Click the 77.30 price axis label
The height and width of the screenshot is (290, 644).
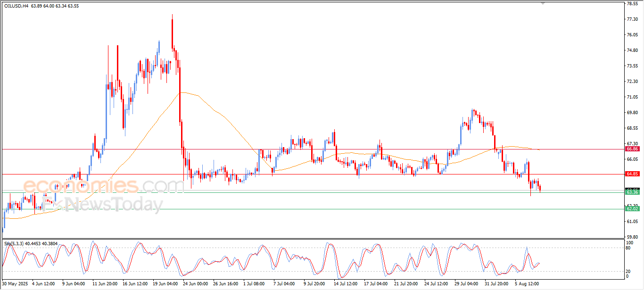click(632, 19)
